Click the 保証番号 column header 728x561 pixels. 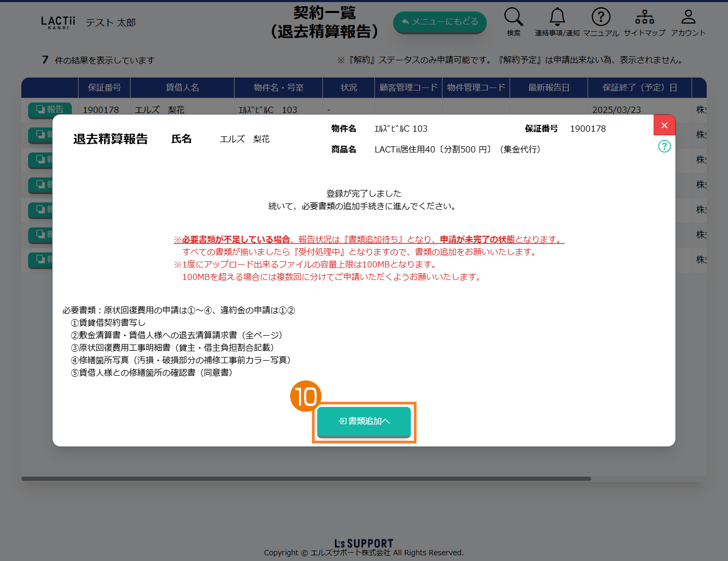104,87
